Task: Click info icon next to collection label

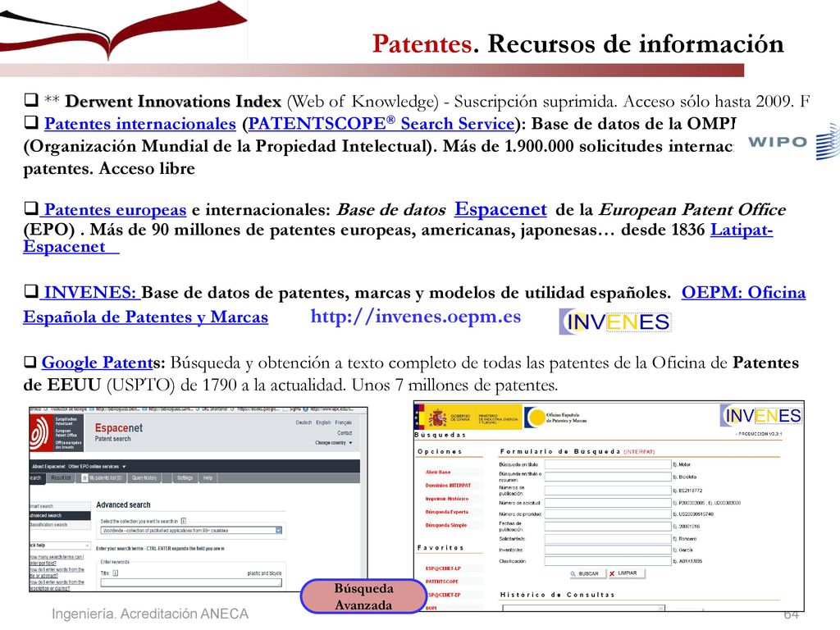Action: pyautogui.click(x=183, y=521)
